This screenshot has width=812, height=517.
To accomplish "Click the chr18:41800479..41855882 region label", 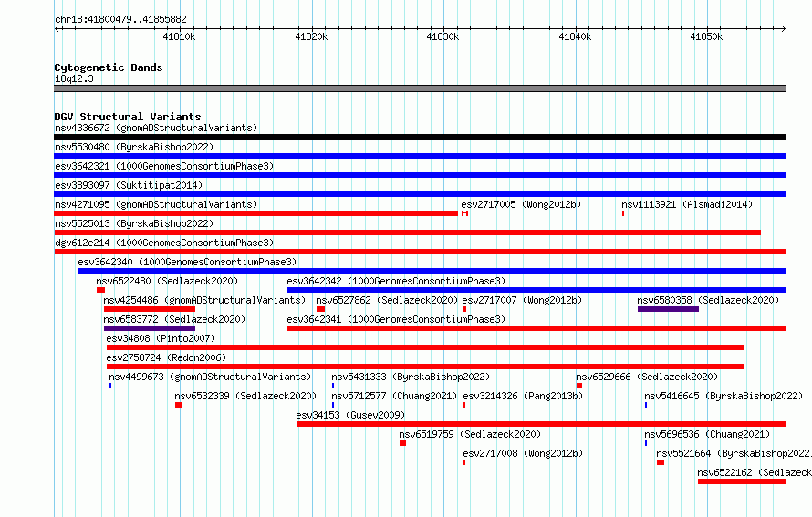I will [x=120, y=20].
